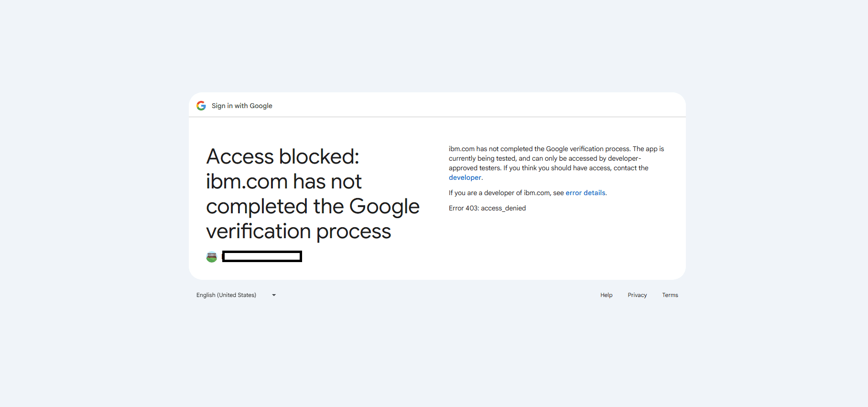Viewport: 868px width, 407px height.
Task: Click the Google logo next to Sign in
Action: pos(201,106)
